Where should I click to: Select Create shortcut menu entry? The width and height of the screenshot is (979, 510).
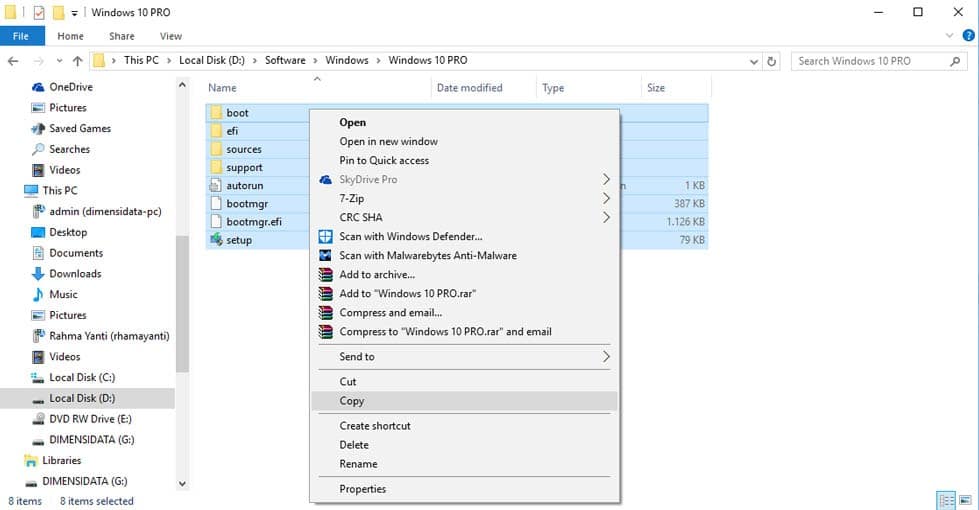464,426
